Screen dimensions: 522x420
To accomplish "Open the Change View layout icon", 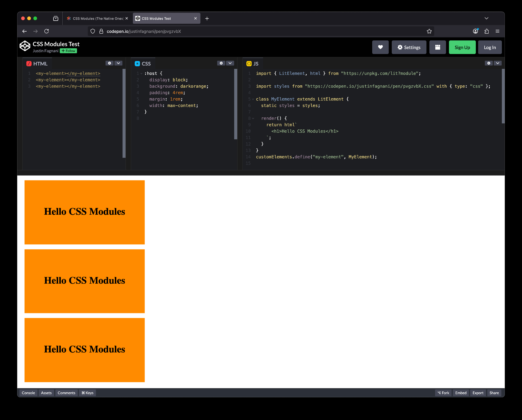I will [437, 47].
